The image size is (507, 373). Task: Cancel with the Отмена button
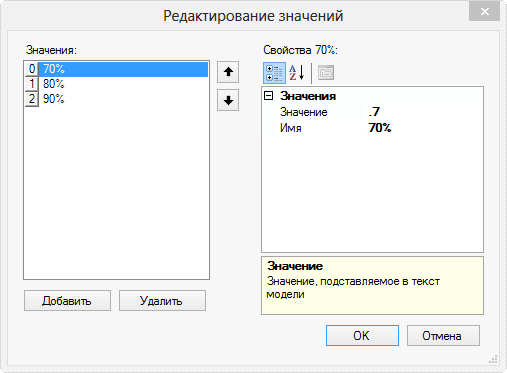click(x=443, y=336)
